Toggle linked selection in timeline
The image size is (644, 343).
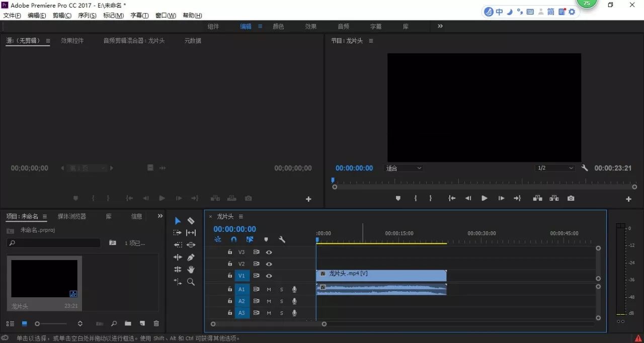[250, 240]
